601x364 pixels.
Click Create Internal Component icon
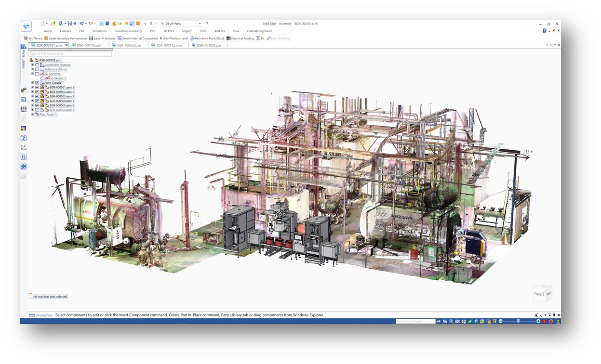[x=120, y=39]
